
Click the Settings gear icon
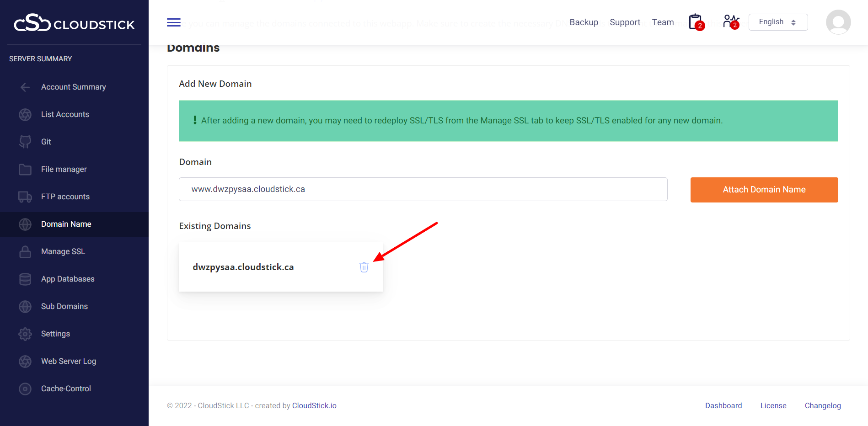tap(25, 334)
